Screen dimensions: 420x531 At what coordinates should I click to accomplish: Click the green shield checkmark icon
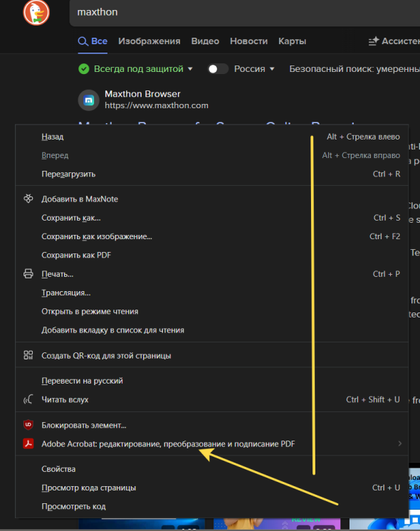[x=84, y=69]
